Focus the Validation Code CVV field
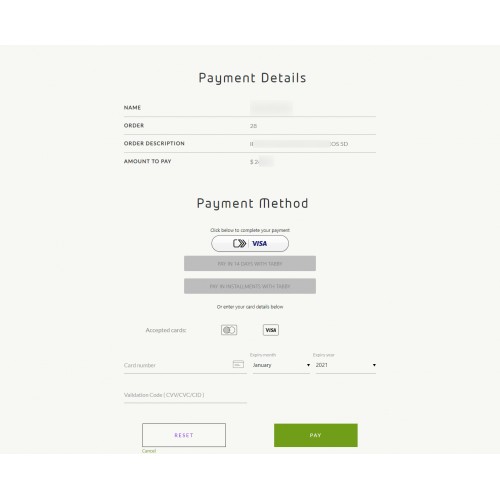 coord(185,395)
